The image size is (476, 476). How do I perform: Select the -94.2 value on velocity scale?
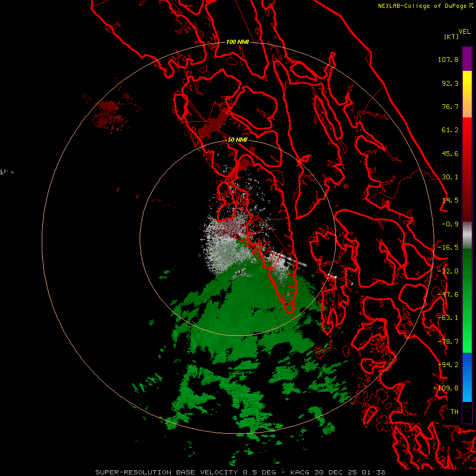[x=448, y=365]
